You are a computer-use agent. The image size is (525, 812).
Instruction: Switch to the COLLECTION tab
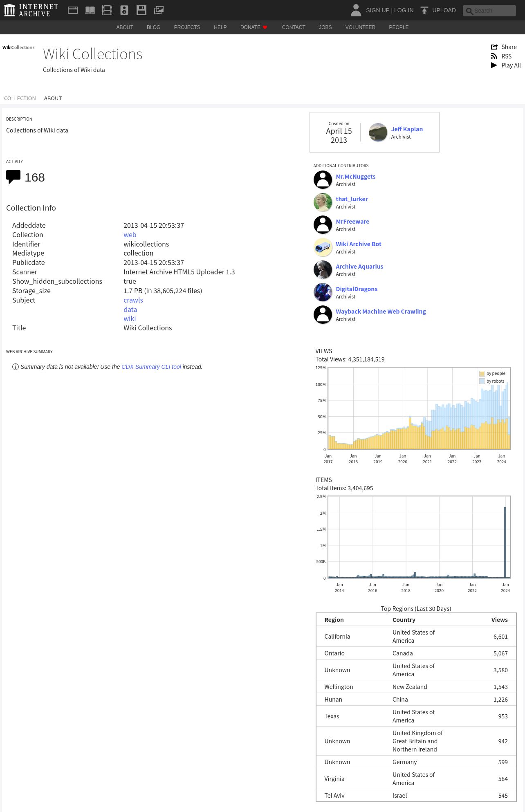pos(20,99)
